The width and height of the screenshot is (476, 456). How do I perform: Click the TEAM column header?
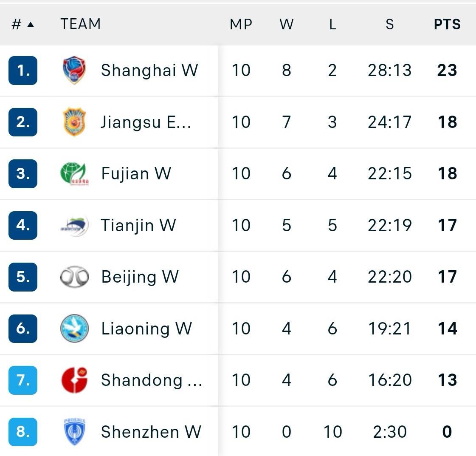[x=80, y=24]
